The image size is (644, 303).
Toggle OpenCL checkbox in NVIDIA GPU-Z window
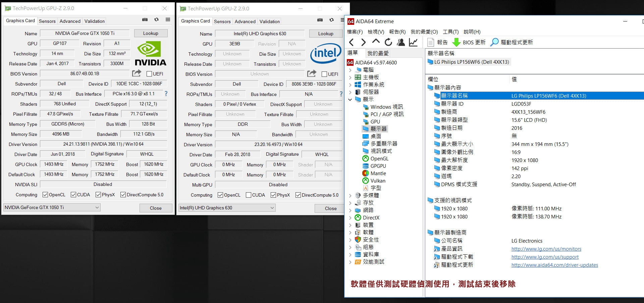coord(45,195)
